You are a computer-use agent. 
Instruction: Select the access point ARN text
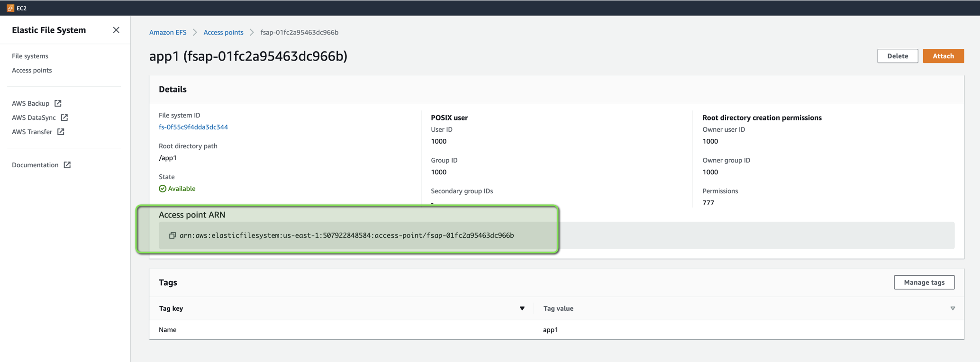tap(346, 235)
